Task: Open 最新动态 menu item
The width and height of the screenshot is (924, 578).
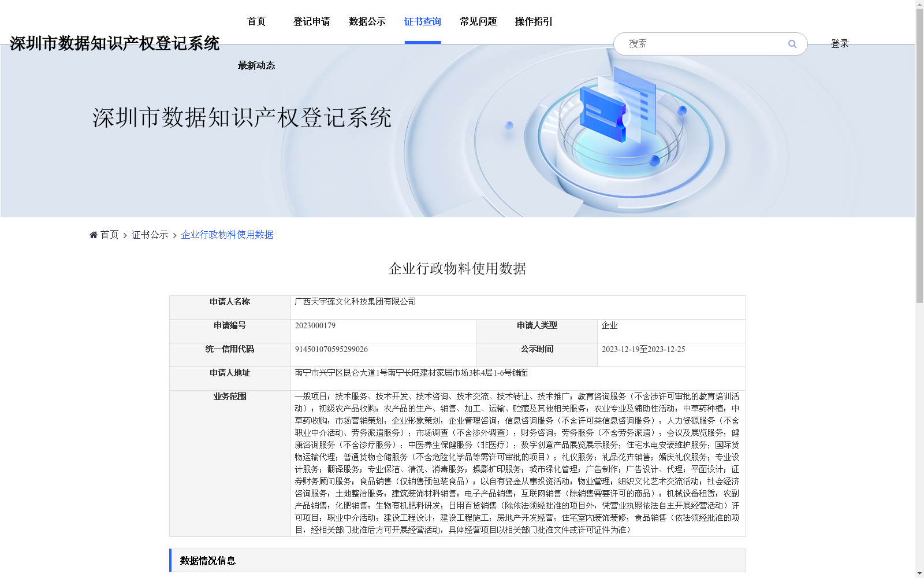Action: click(x=256, y=65)
